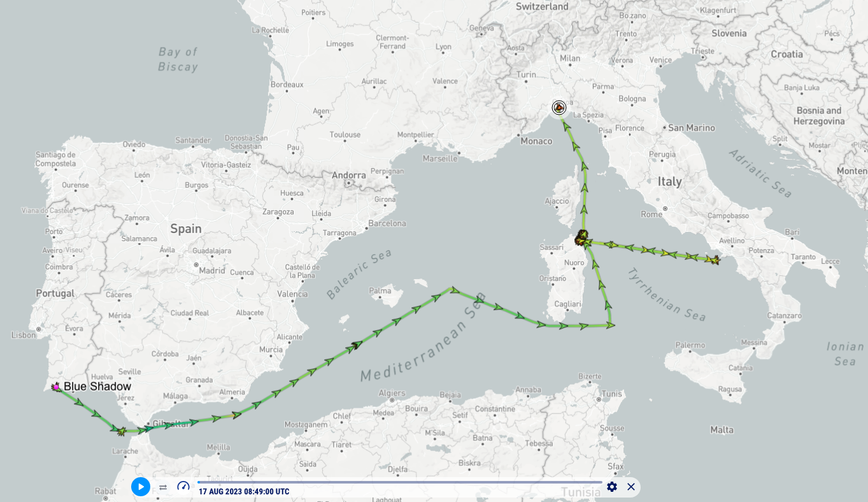The height and width of the screenshot is (502, 868).
Task: Open the playback speed gauge control
Action: (183, 487)
